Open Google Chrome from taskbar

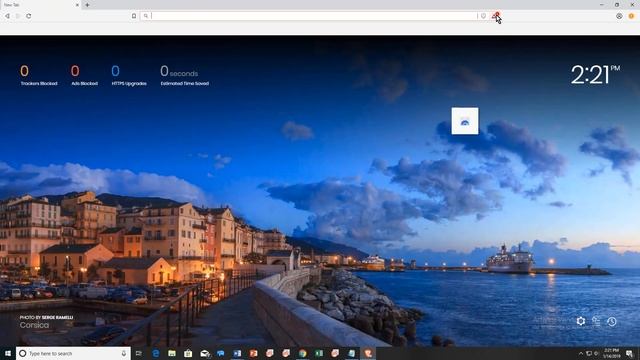[x=302, y=353]
